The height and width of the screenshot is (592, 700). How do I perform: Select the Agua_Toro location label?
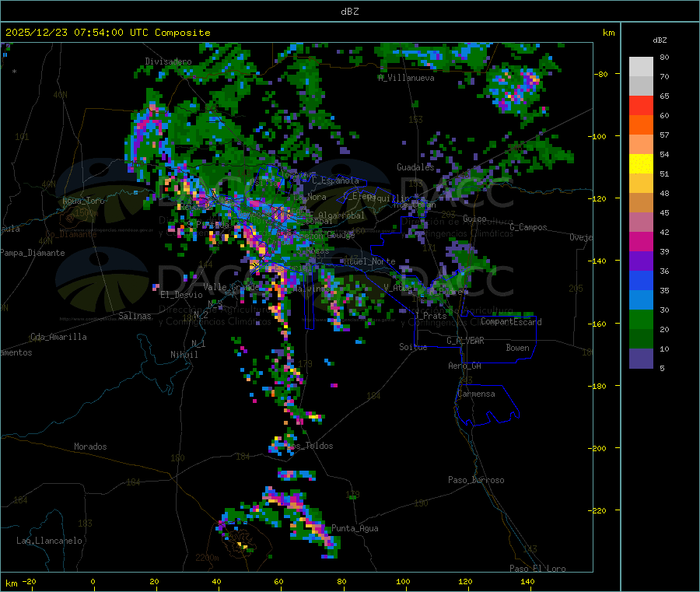pos(83,201)
